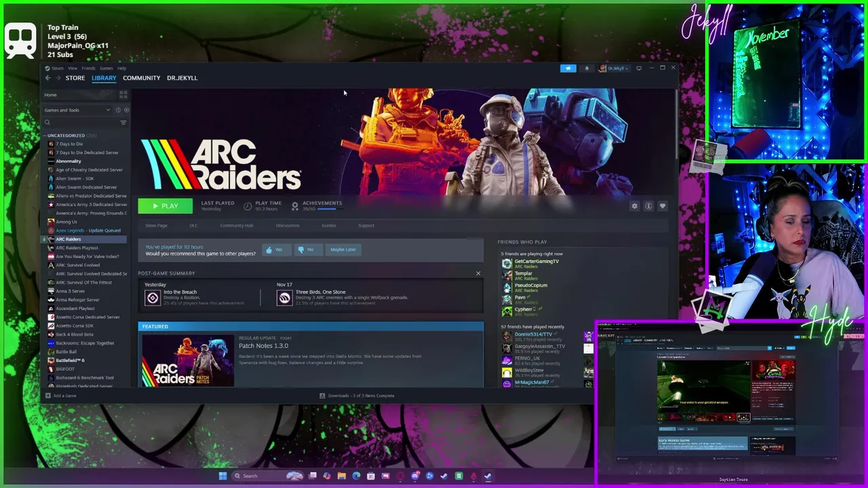
Task: Switch to the STORE tab
Action: (x=75, y=78)
